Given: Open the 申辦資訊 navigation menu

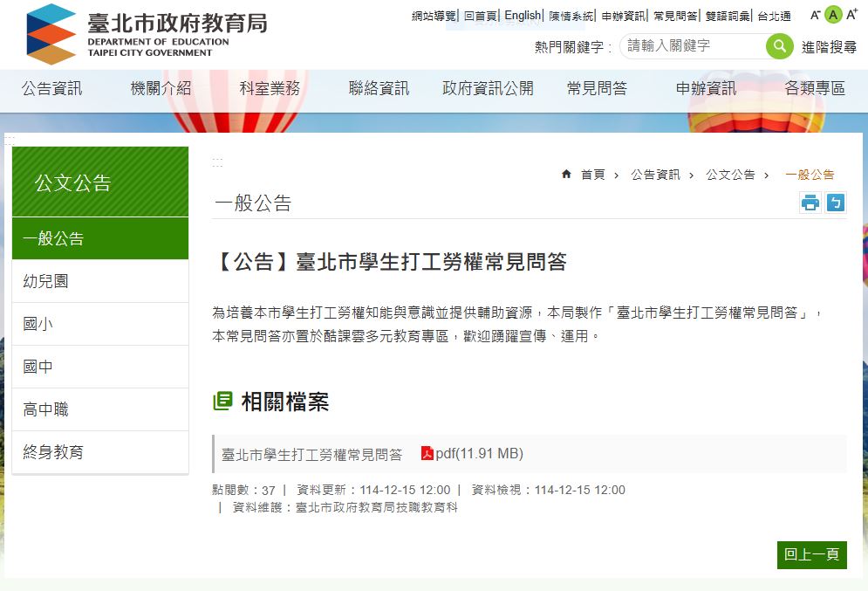Looking at the screenshot, I should (x=706, y=88).
